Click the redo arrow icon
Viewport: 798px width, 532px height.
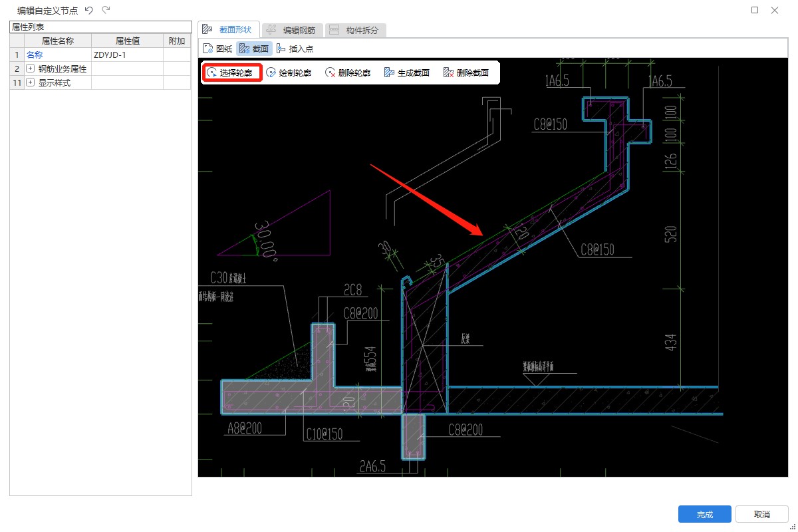106,10
